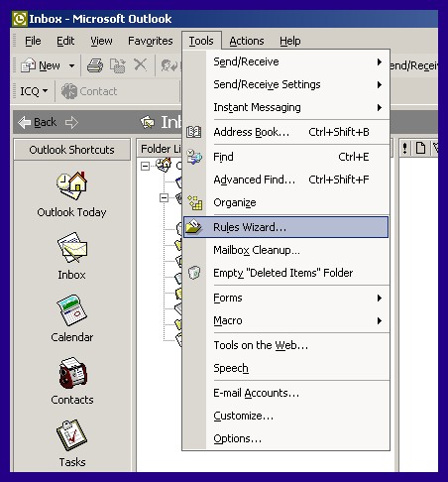Screen dimensions: 448x482
Task: Click the Print toolbar icon
Action: pos(95,65)
